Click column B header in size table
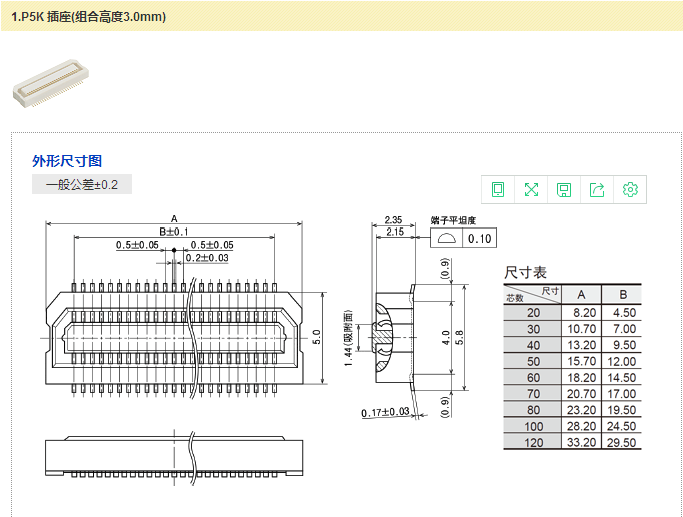 coord(623,294)
